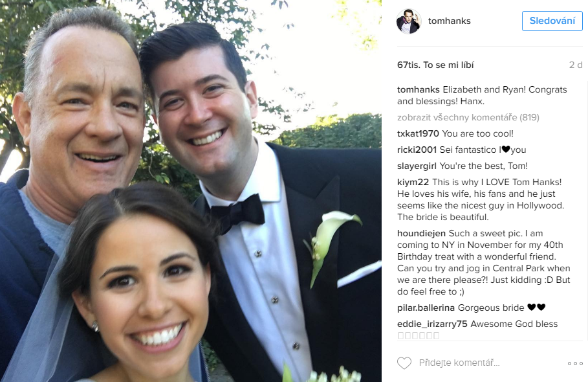Screen dimensions: 588x382
Task: Click the wedding selfie photo
Action: click(x=190, y=191)
